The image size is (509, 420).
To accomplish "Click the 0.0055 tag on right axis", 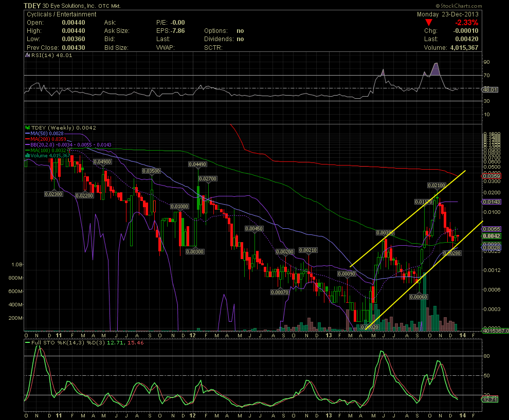I will coord(492,229).
